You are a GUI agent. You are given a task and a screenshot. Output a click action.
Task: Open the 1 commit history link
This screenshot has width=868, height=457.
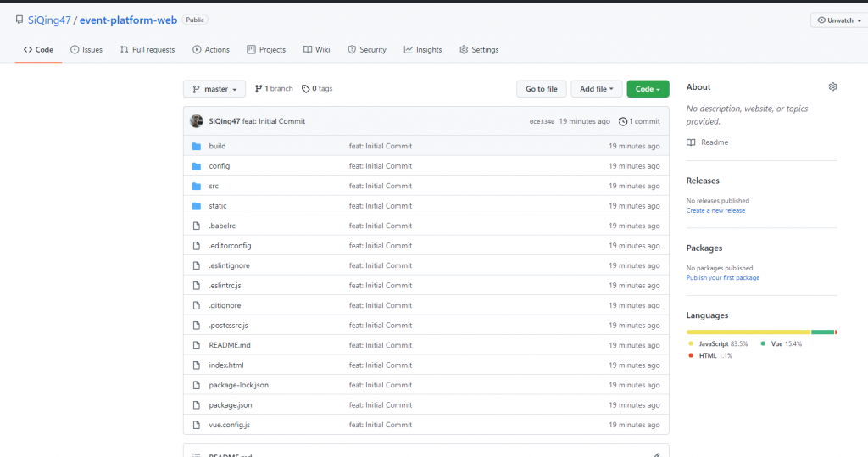(x=639, y=121)
